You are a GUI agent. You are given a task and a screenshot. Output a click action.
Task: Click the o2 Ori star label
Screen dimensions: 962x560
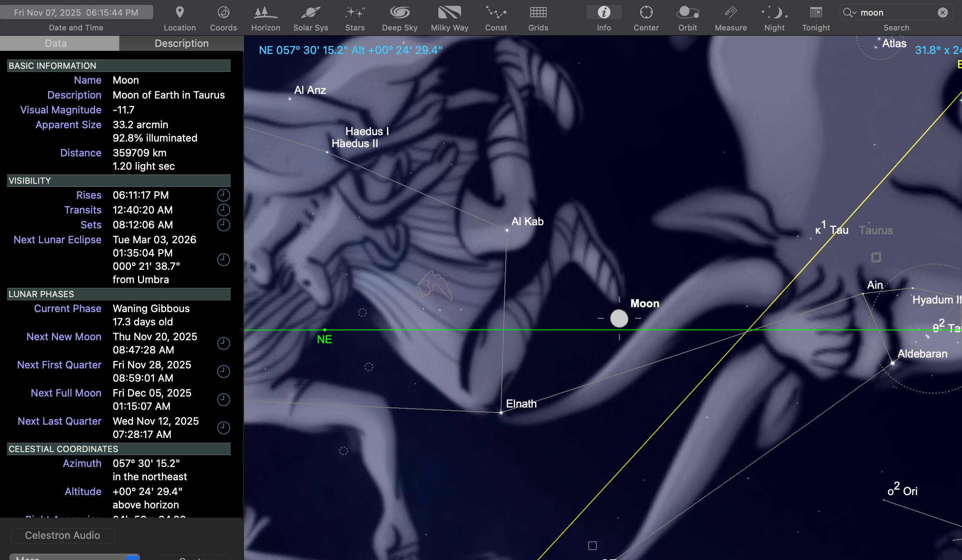pyautogui.click(x=902, y=489)
